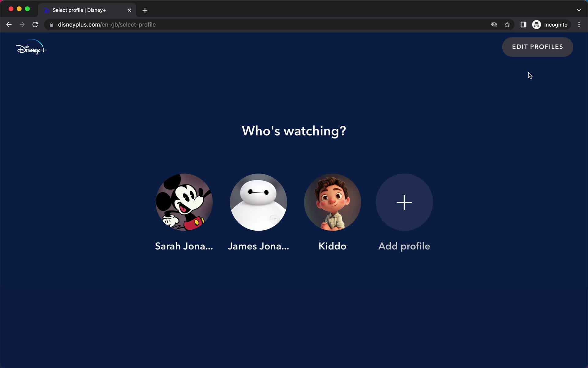Viewport: 588px width, 368px height.
Task: Click the browser forward arrow
Action: tap(22, 25)
